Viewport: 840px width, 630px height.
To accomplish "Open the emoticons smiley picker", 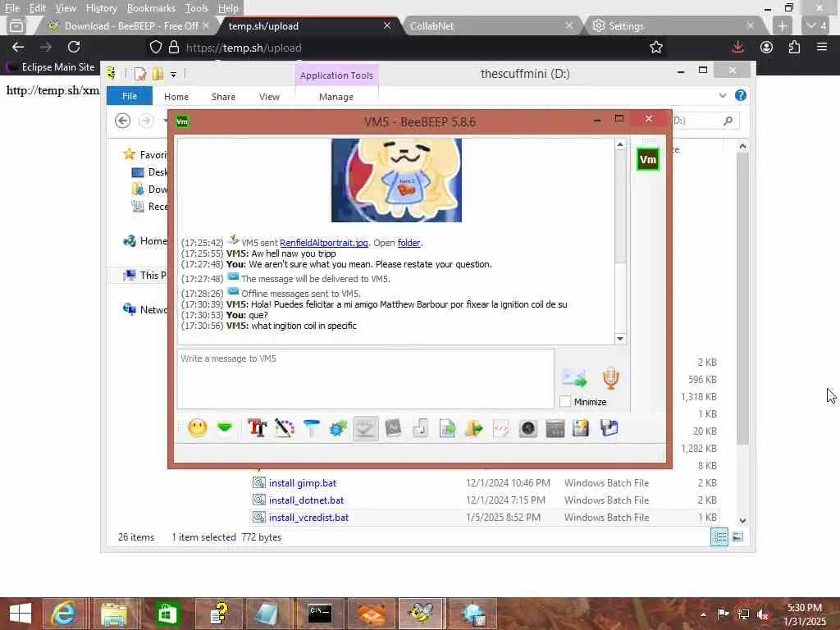I will click(x=198, y=428).
